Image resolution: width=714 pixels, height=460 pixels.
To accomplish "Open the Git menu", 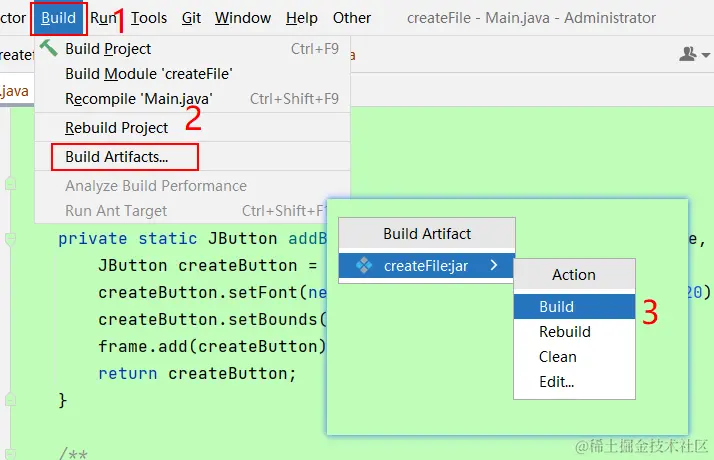I will pos(191,18).
